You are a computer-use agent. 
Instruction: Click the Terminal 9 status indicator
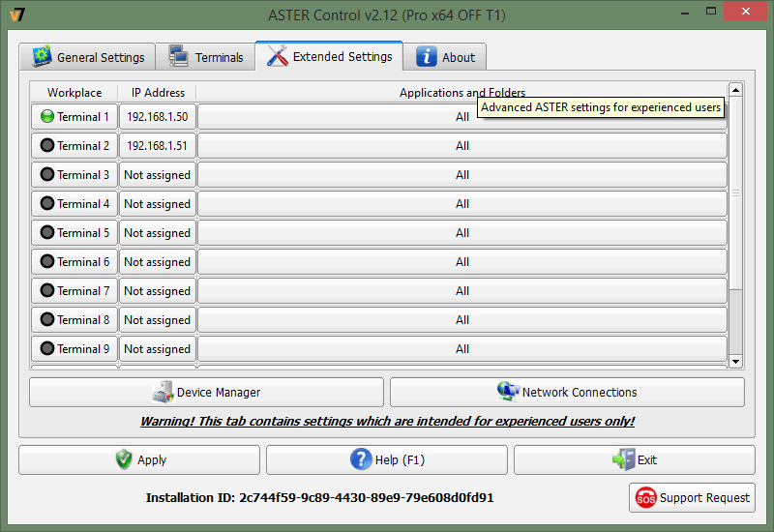46,348
